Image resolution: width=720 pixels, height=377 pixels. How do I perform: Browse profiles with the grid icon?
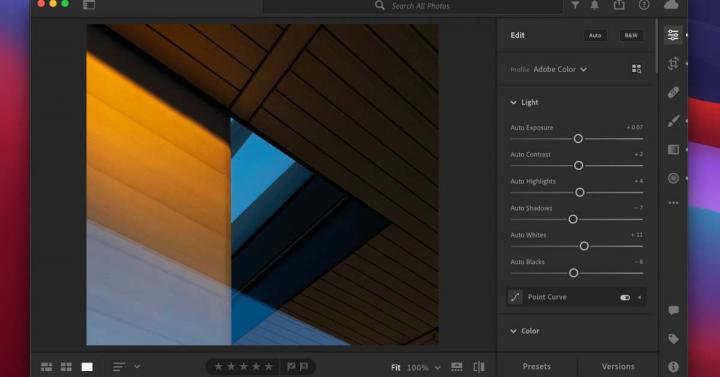636,69
